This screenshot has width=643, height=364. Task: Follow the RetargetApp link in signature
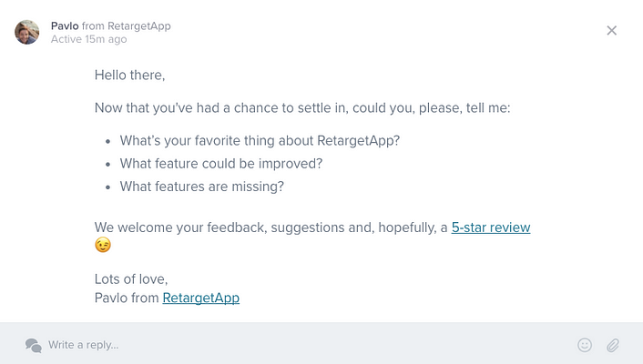tap(201, 298)
